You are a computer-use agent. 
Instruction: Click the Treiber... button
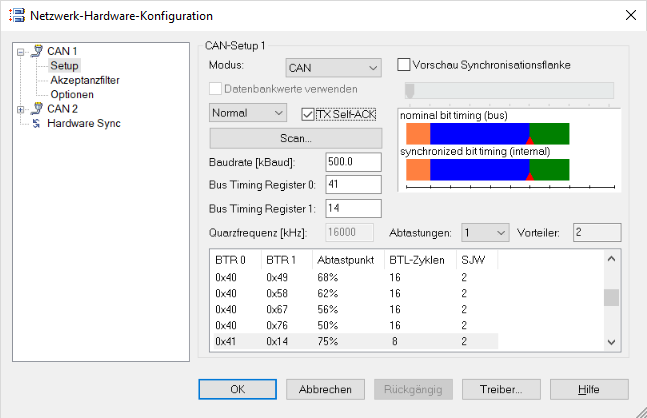(x=506, y=389)
